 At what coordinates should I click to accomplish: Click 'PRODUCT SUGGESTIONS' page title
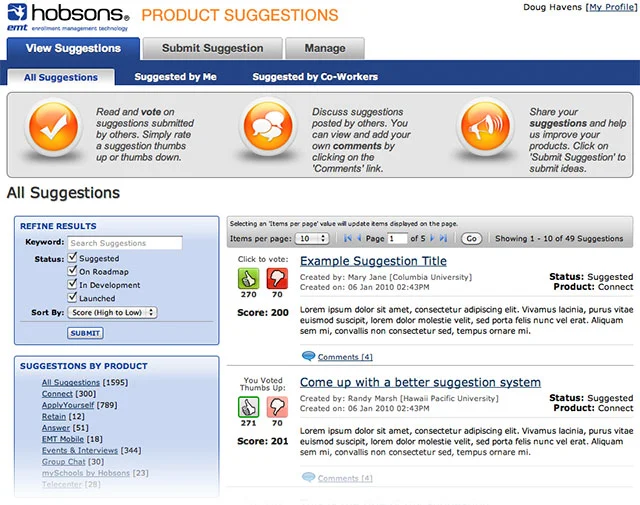click(240, 15)
